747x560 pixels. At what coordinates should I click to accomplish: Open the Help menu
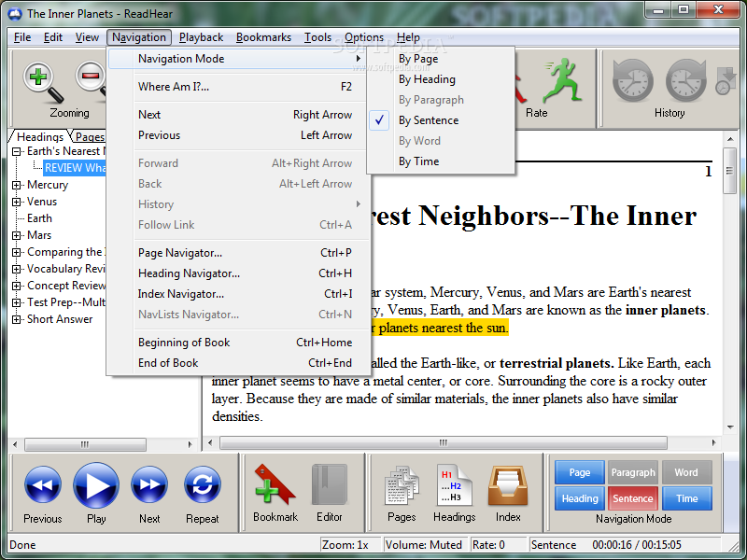(408, 37)
